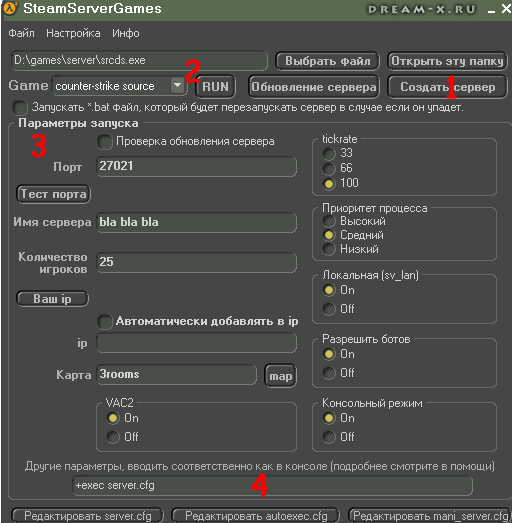Minimize the SteamServerGames window

point(491,11)
